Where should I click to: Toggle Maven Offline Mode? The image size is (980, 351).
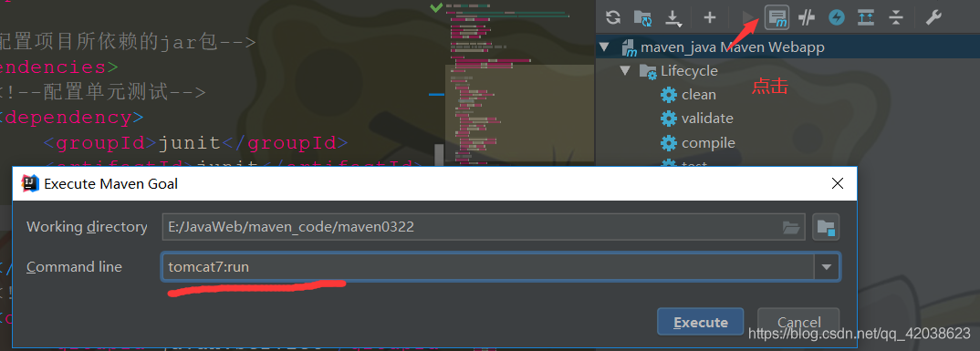click(x=807, y=17)
